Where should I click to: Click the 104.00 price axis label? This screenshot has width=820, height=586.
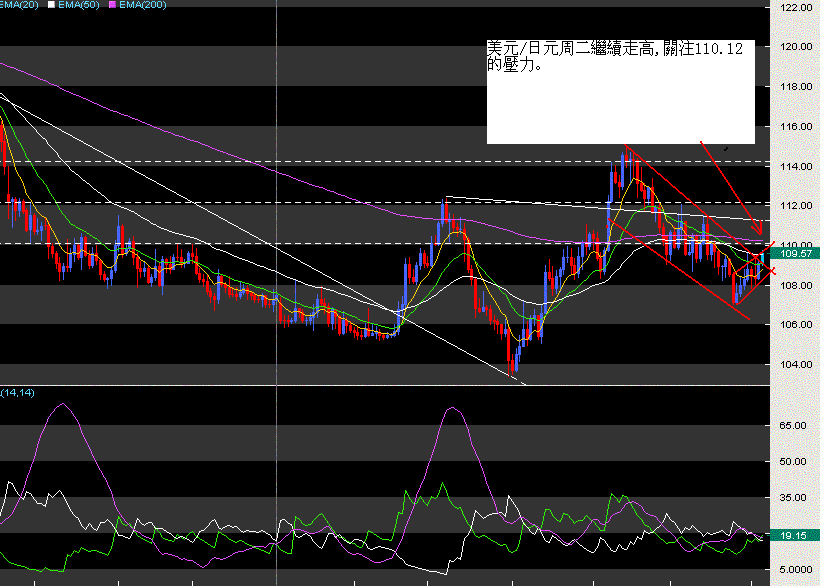tap(796, 364)
